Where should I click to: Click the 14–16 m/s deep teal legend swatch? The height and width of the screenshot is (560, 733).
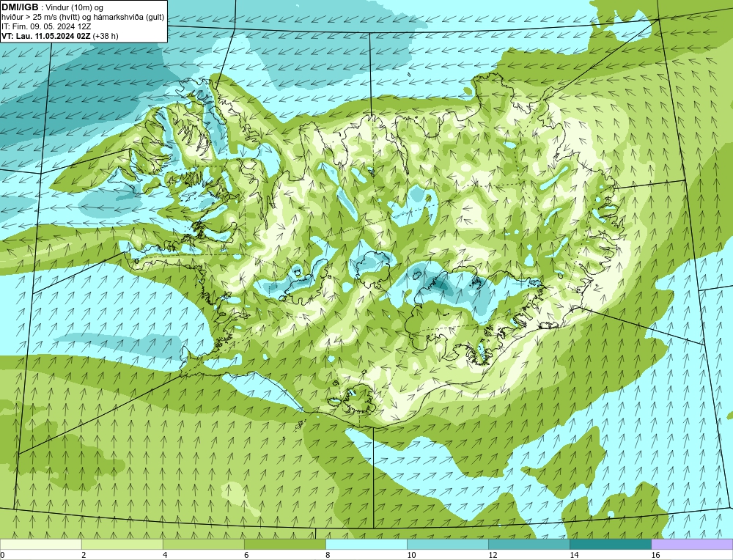coord(610,544)
